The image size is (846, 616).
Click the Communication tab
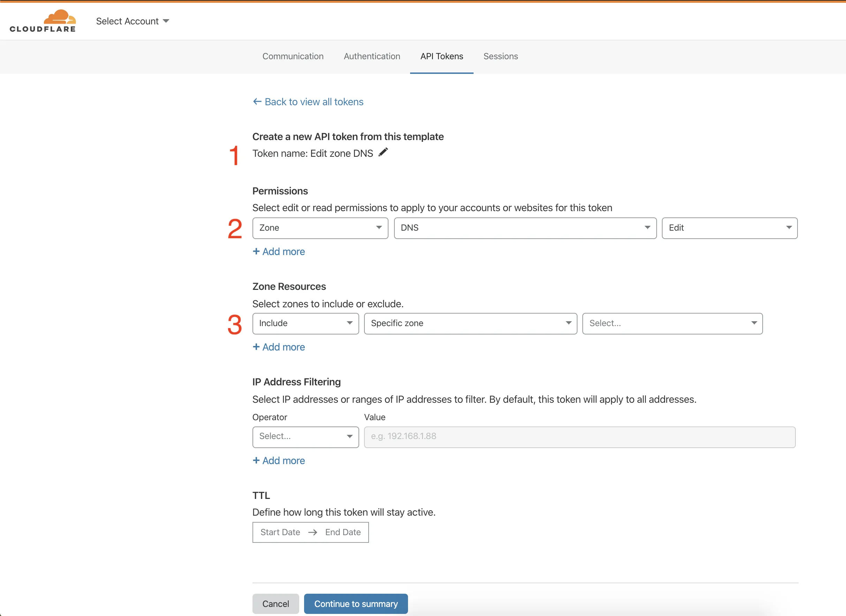[x=293, y=56]
